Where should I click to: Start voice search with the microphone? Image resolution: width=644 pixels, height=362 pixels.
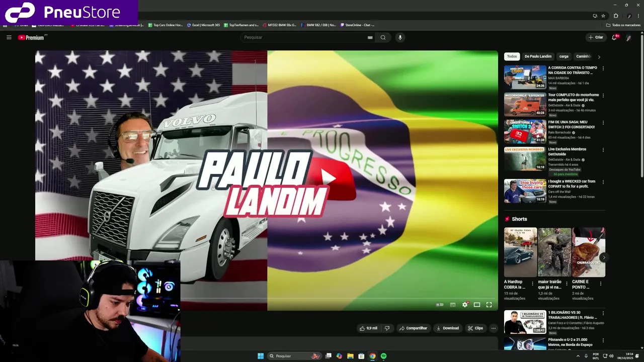click(400, 37)
